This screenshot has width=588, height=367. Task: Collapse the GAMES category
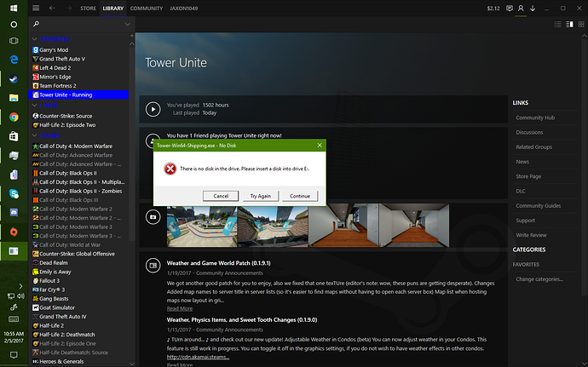(35, 135)
